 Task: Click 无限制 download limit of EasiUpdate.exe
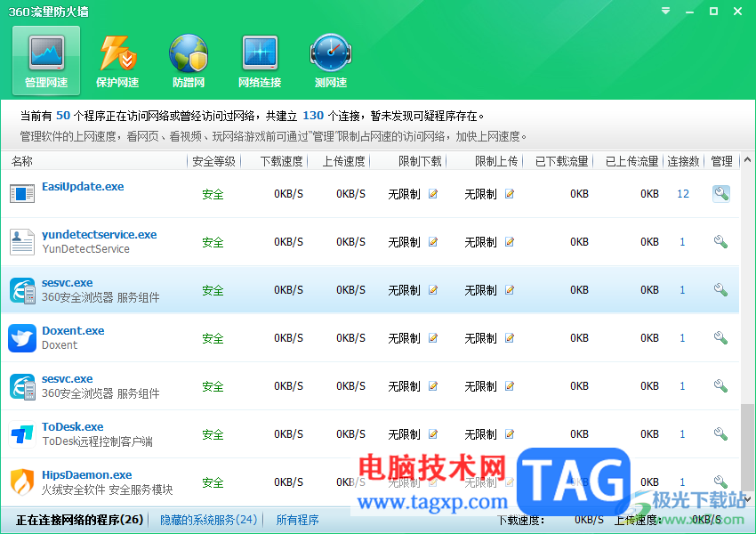coord(404,194)
